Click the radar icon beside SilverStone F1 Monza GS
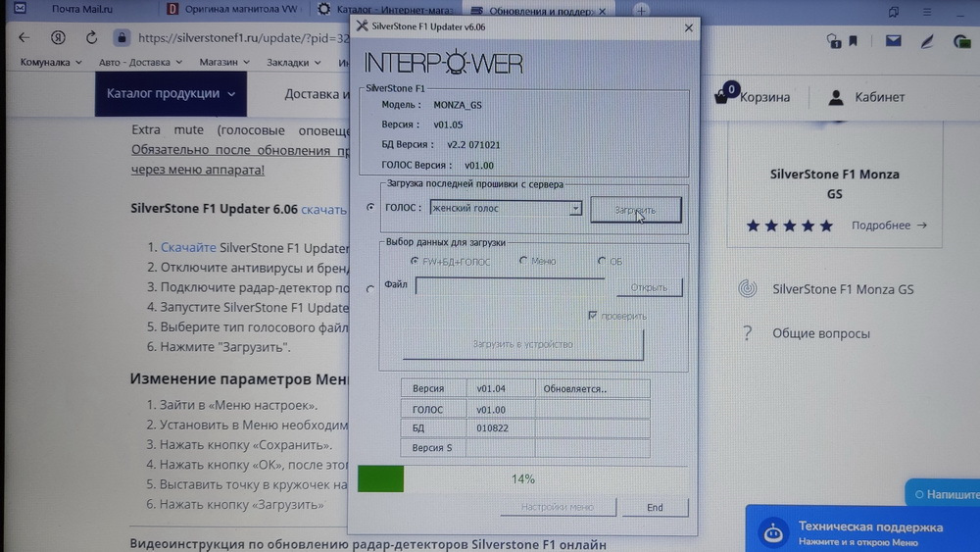The width and height of the screenshot is (980, 552). pos(748,288)
